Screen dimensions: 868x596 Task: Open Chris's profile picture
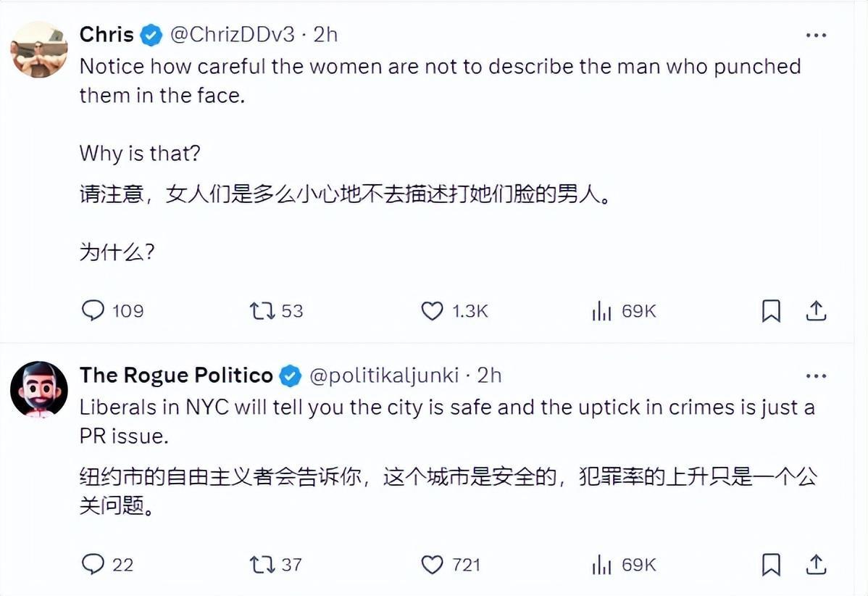click(x=39, y=49)
